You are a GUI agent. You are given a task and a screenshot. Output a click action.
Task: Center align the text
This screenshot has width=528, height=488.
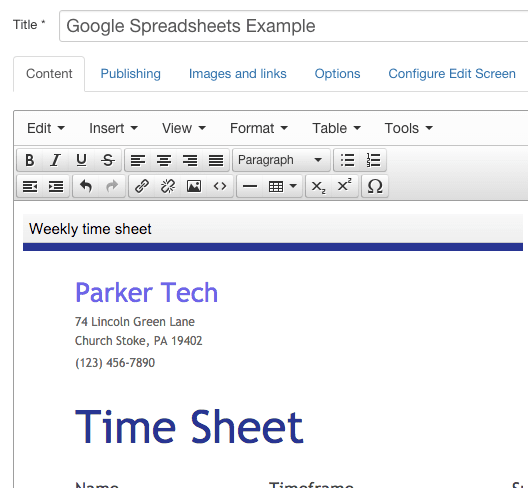164,160
